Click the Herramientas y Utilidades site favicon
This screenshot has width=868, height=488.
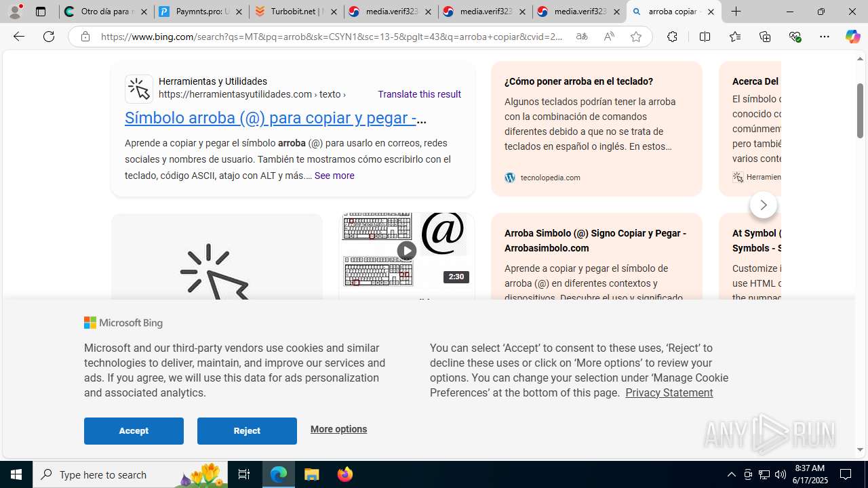(x=139, y=89)
